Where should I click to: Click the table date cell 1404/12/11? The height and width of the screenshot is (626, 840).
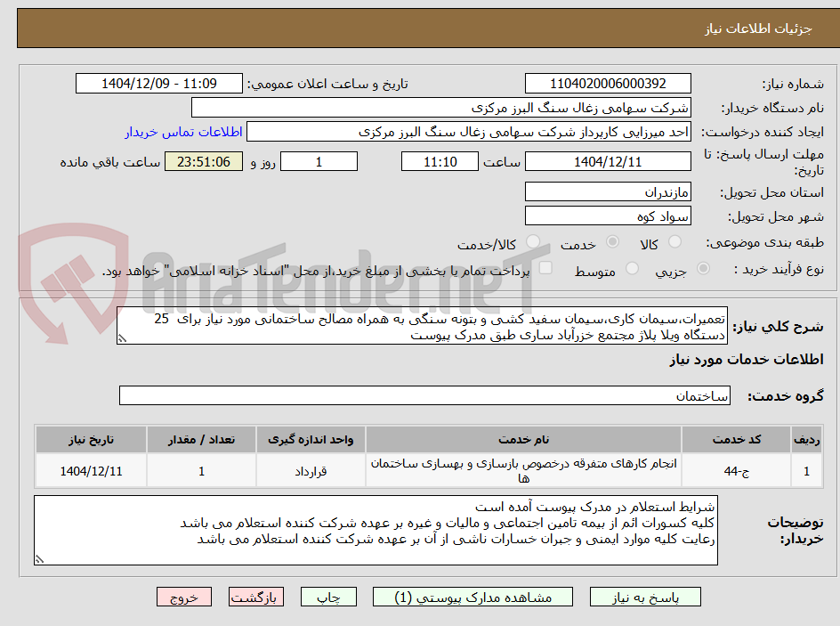91,470
